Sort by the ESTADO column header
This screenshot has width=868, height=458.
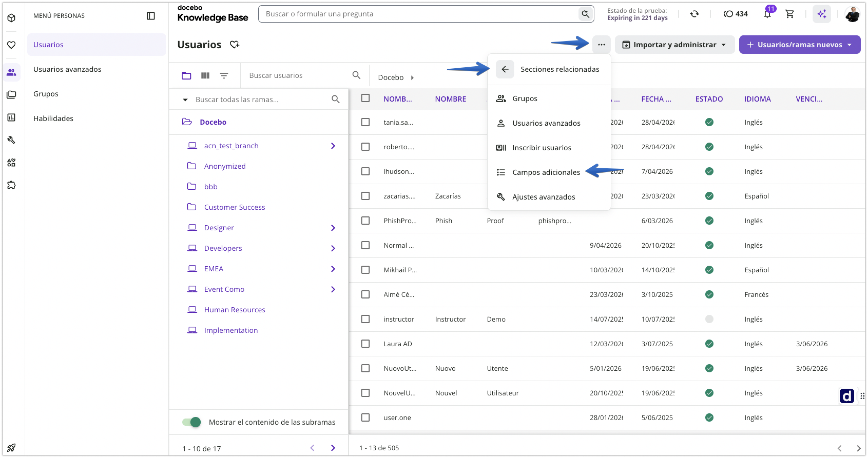click(709, 99)
